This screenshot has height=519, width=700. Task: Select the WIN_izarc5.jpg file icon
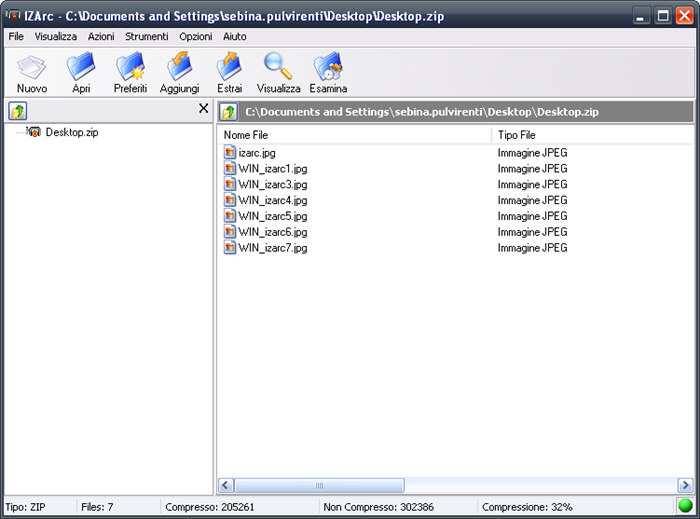click(230, 216)
